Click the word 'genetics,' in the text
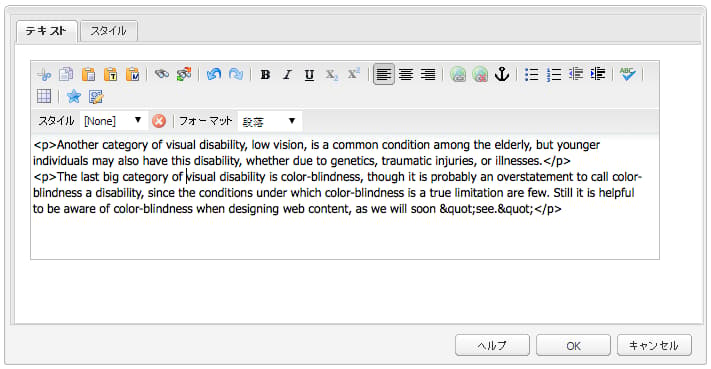This screenshot has height=369, width=711. pos(354,161)
